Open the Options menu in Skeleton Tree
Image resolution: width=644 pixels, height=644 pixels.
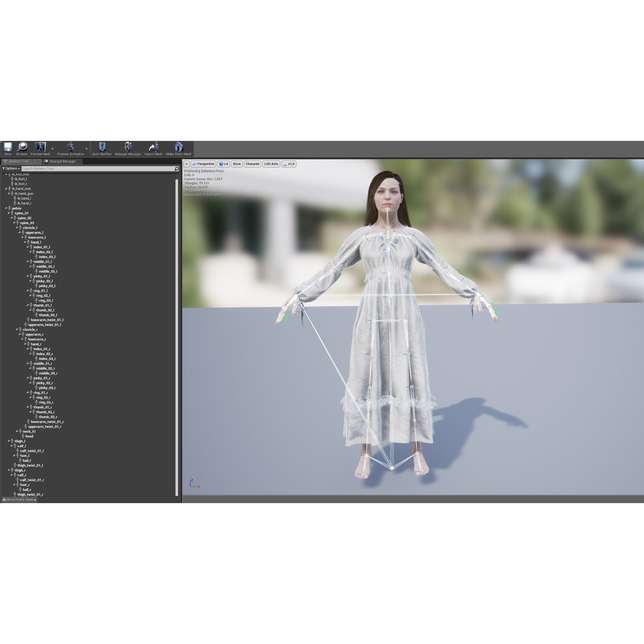click(11, 168)
